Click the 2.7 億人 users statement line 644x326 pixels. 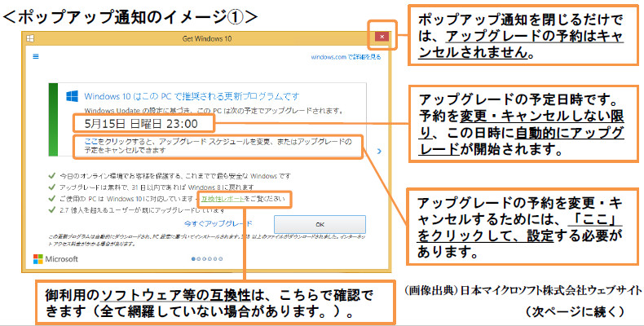click(142, 210)
